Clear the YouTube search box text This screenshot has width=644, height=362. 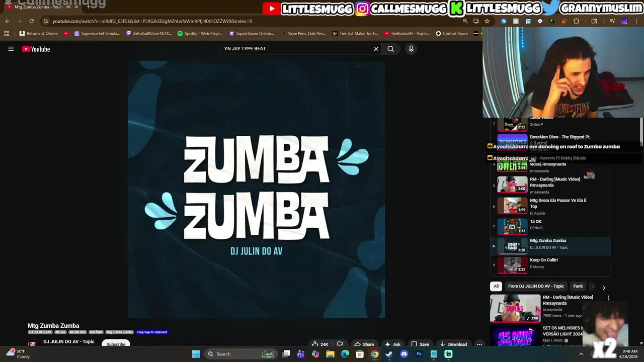376,49
